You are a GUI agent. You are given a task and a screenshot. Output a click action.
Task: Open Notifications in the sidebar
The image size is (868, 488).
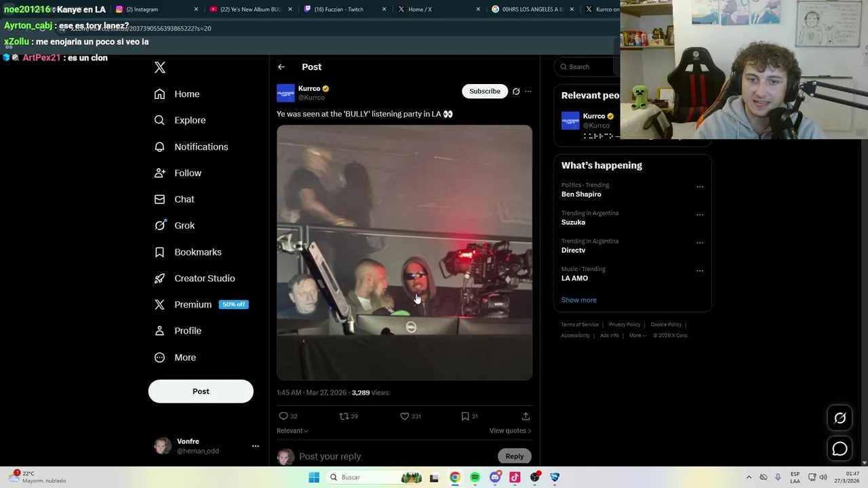point(191,146)
